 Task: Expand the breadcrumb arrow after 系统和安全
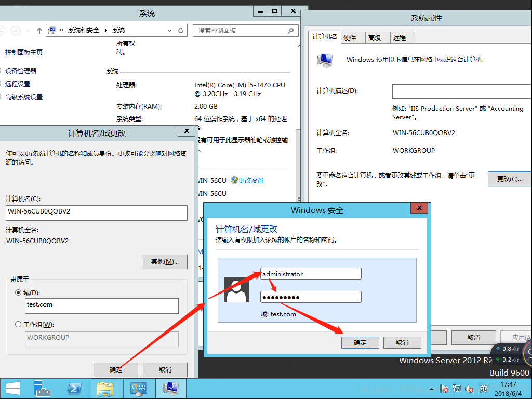tap(106, 31)
